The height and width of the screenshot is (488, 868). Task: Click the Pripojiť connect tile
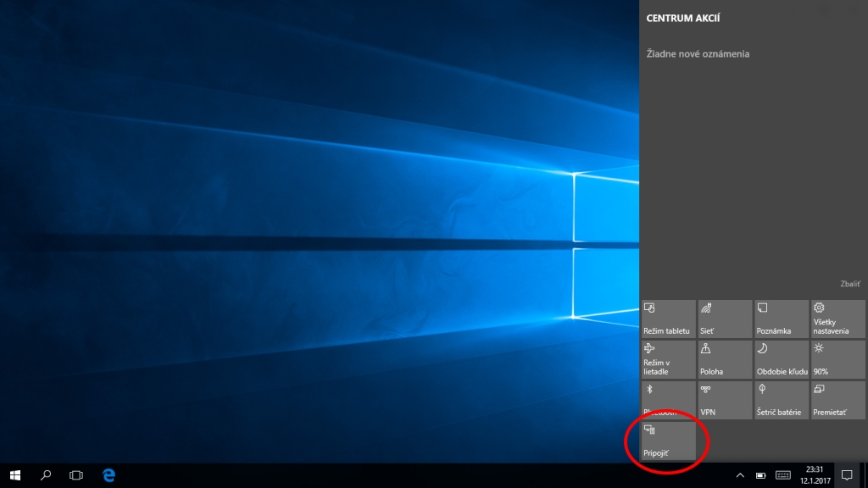click(668, 441)
